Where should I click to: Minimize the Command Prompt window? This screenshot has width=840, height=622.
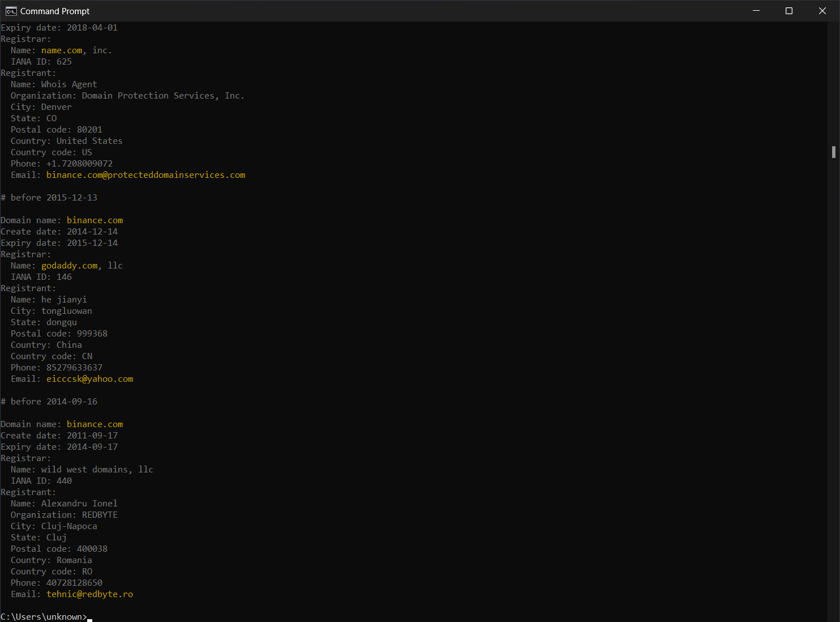[756, 10]
